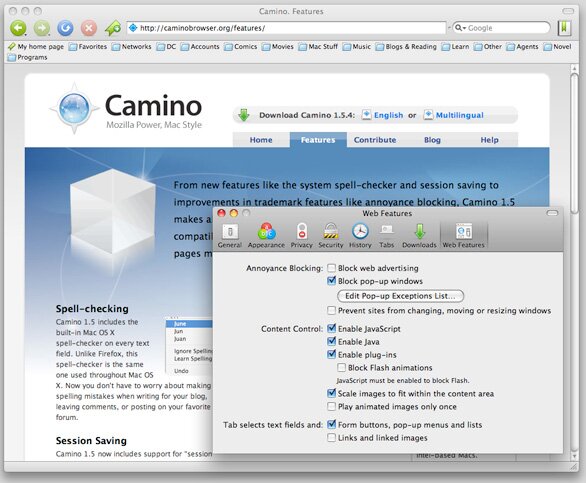Check Links and linked images
Screen dimensions: 586x483
pos(331,438)
